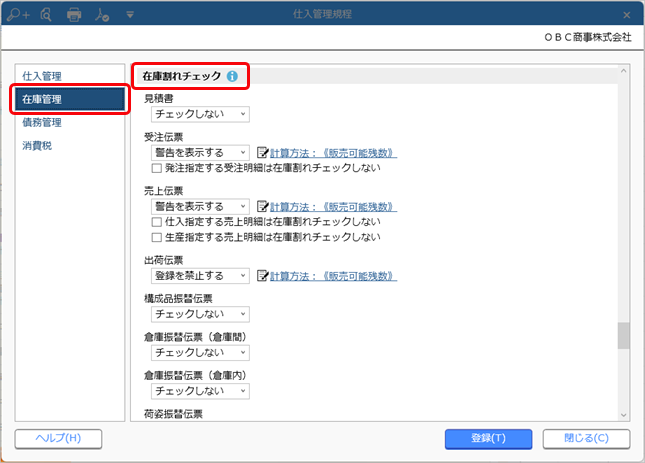Toggle 発注指定する受注明細は在庫割れチェックしない checkbox
Screen dimensions: 645x463
point(156,168)
